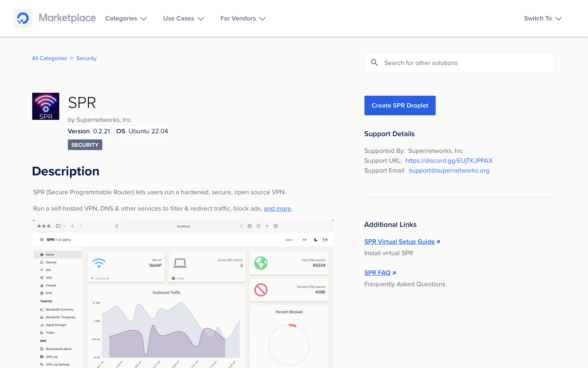Click the red blocked DNS queries icon
Screen dimensions: 588x368
coord(261,290)
